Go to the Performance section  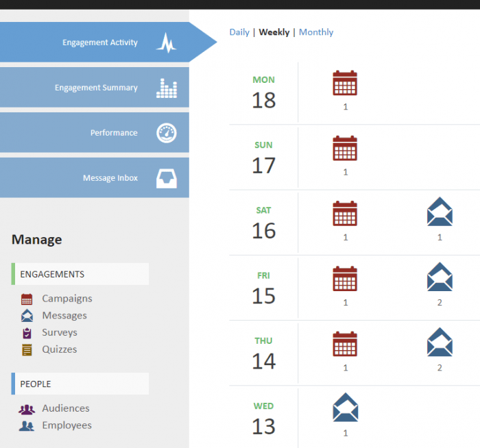(x=95, y=133)
